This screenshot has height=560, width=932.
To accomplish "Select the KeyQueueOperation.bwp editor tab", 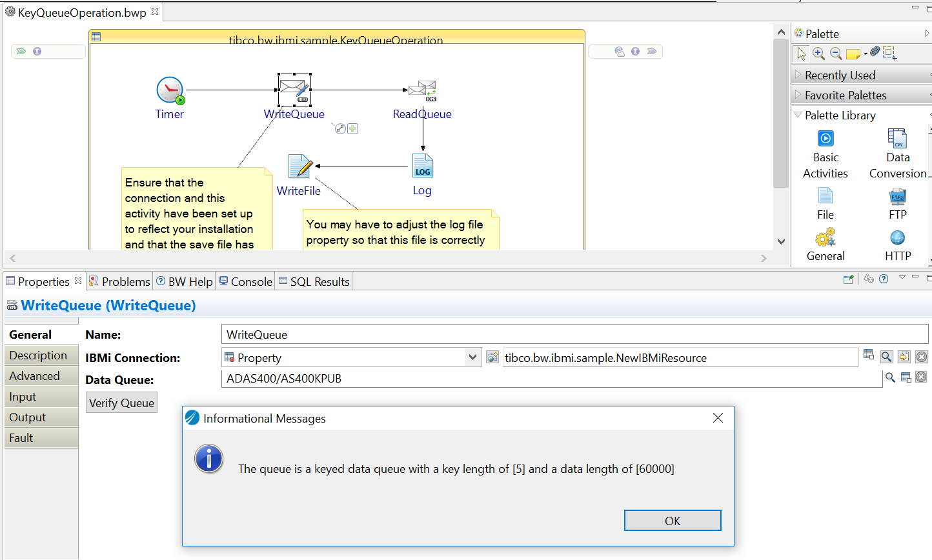I will (x=82, y=12).
